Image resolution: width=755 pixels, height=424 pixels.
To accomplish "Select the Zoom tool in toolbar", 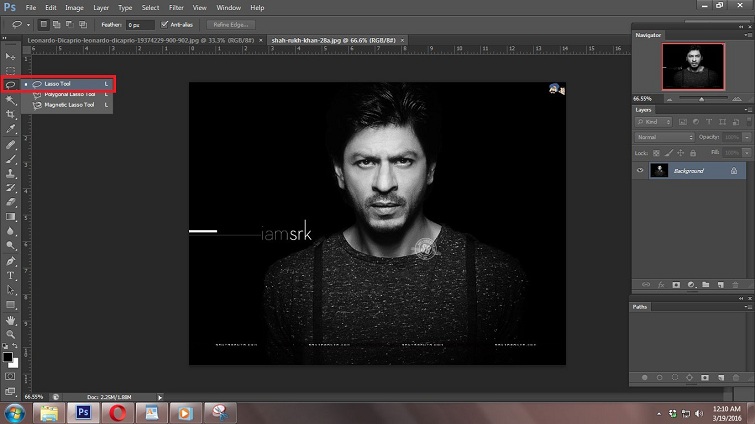I will point(11,334).
